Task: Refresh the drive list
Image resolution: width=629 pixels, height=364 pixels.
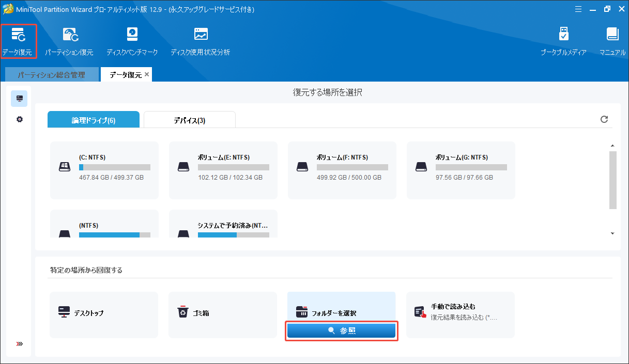Action: [x=604, y=119]
